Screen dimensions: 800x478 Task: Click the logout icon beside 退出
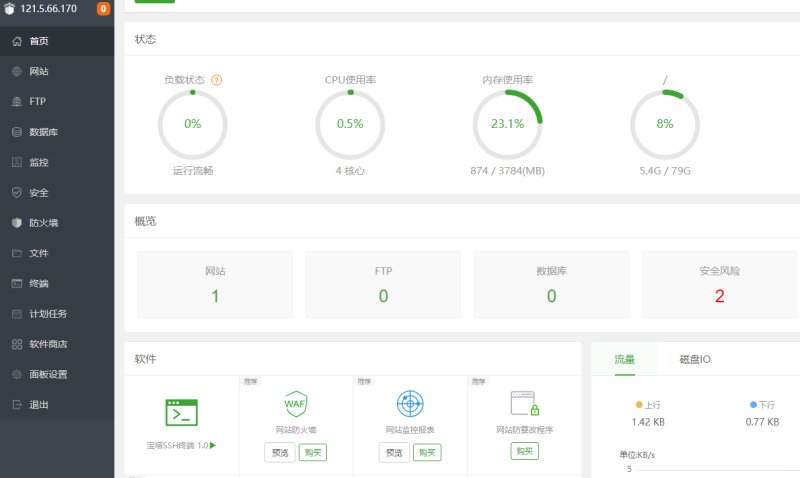pyautogui.click(x=17, y=405)
